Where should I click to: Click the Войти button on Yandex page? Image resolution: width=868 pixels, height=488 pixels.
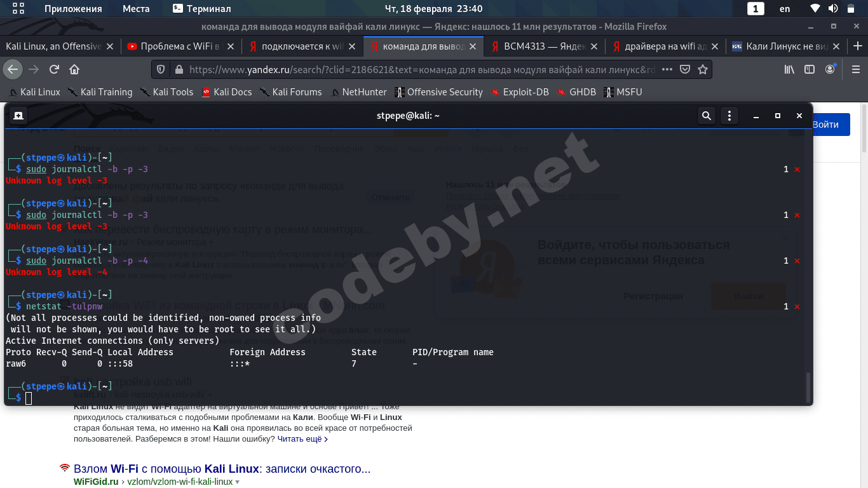tap(825, 125)
